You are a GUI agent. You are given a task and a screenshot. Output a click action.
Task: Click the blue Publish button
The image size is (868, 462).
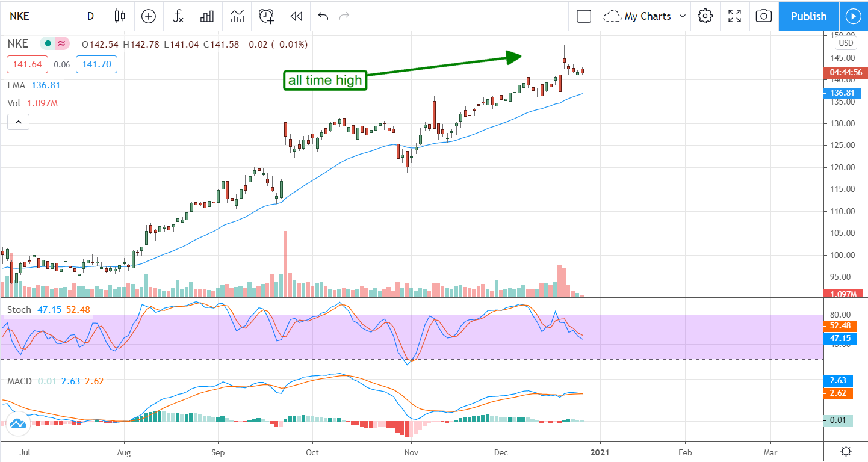808,16
